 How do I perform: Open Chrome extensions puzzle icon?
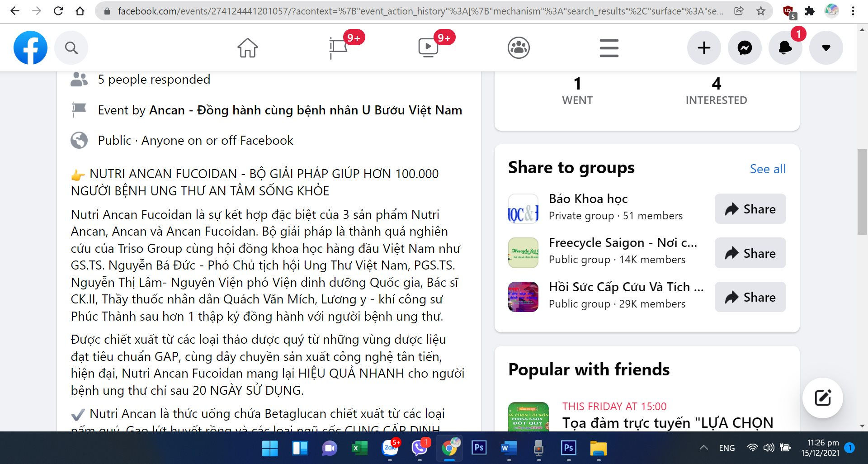(810, 11)
